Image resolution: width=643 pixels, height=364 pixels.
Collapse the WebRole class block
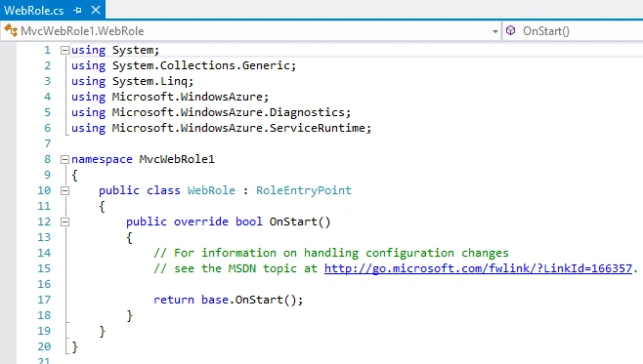coord(64,190)
